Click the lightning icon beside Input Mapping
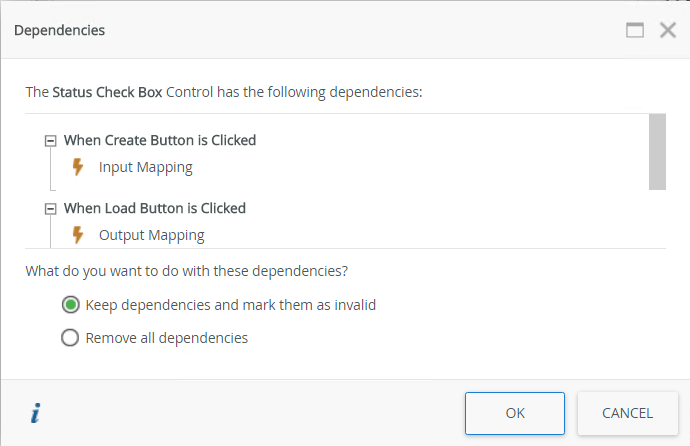The height and width of the screenshot is (446, 690). coord(78,167)
